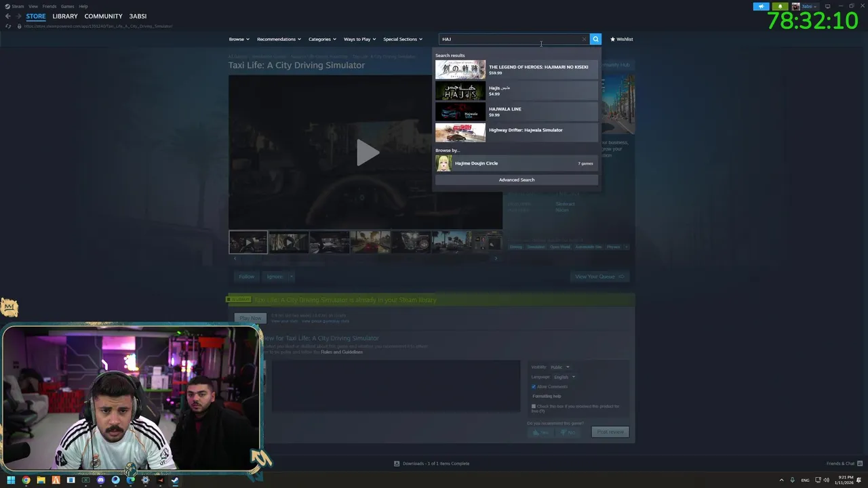Open the Wishlist star link
Screen dimensions: 868x488
[621, 39]
